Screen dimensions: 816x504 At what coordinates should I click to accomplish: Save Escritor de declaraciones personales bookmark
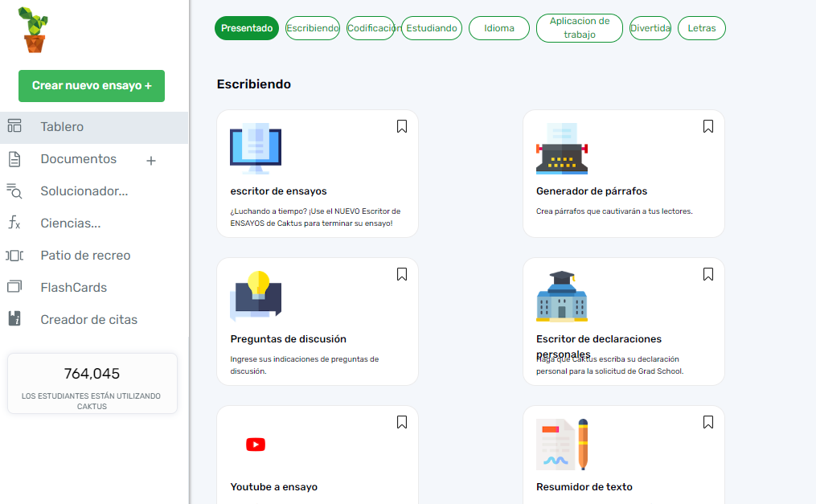tap(708, 274)
